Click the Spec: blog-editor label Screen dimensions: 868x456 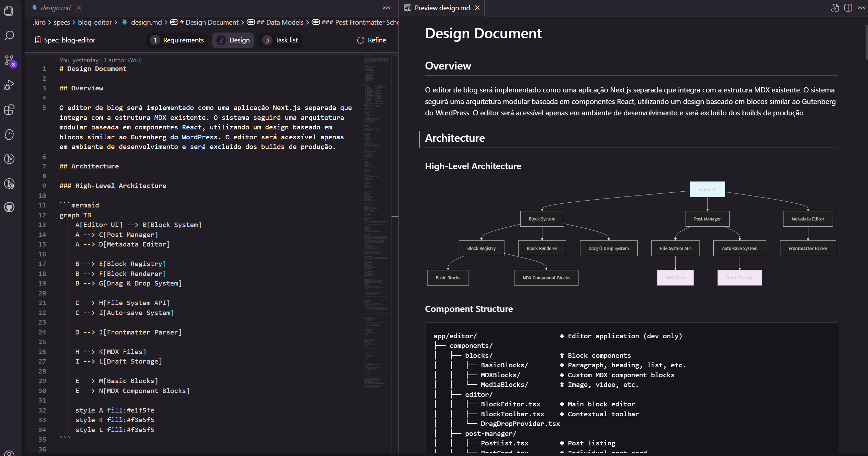point(65,40)
